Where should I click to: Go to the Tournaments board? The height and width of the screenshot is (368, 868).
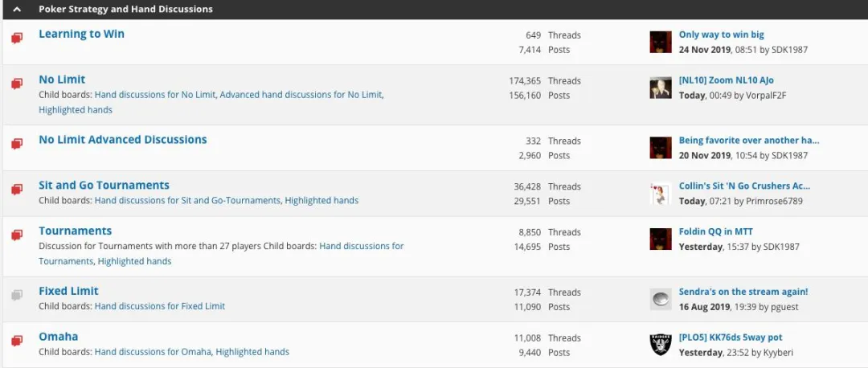[x=75, y=231]
